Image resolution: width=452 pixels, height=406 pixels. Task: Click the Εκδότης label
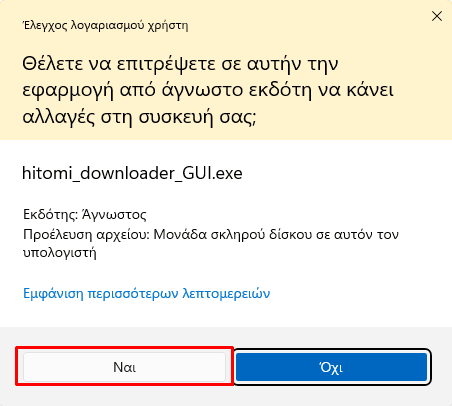51,215
